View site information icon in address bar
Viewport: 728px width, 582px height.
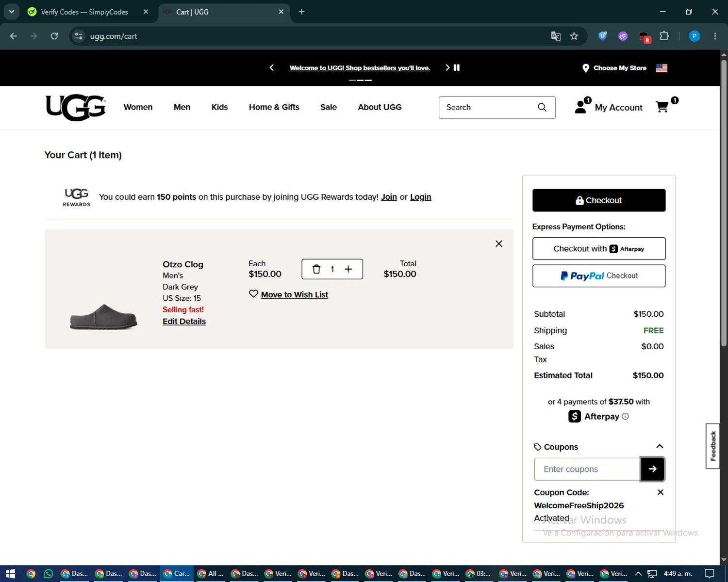(x=79, y=36)
